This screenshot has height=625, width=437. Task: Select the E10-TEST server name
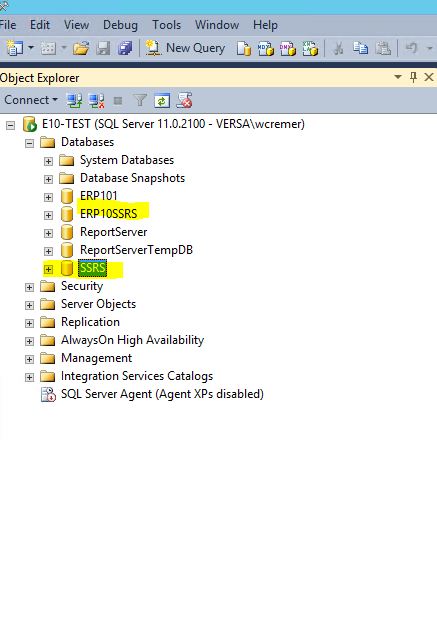(x=173, y=124)
